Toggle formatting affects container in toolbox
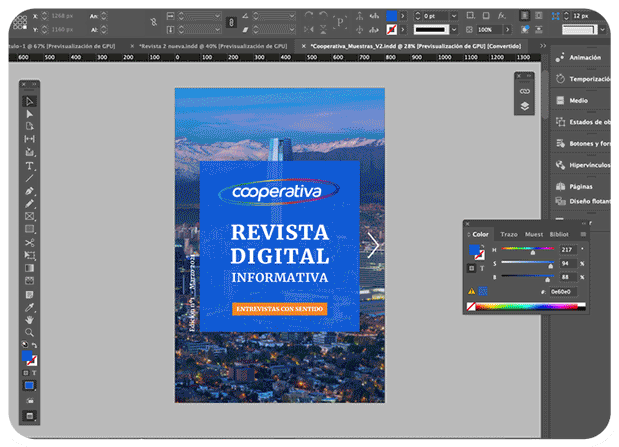 click(x=26, y=373)
